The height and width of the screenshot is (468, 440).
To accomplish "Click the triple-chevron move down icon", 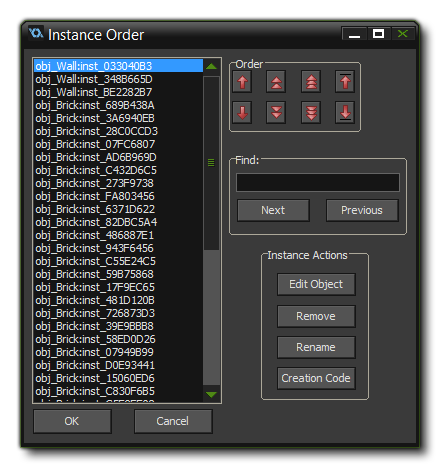I will tap(311, 112).
